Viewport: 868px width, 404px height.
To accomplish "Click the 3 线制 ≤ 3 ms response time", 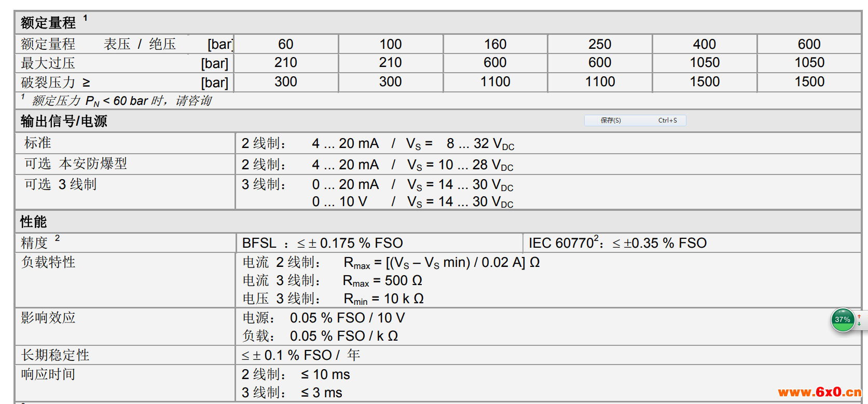I will [x=292, y=393].
